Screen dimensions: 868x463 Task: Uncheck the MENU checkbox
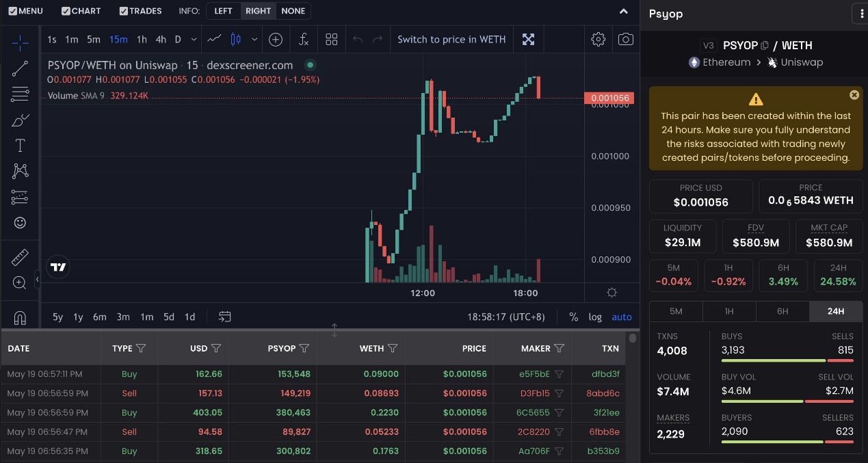pos(13,11)
